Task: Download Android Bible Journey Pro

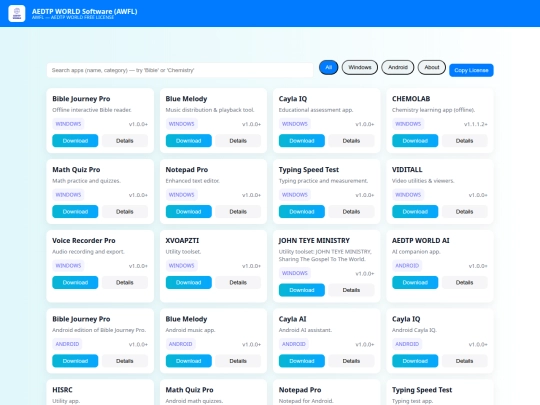Action: pos(75,361)
